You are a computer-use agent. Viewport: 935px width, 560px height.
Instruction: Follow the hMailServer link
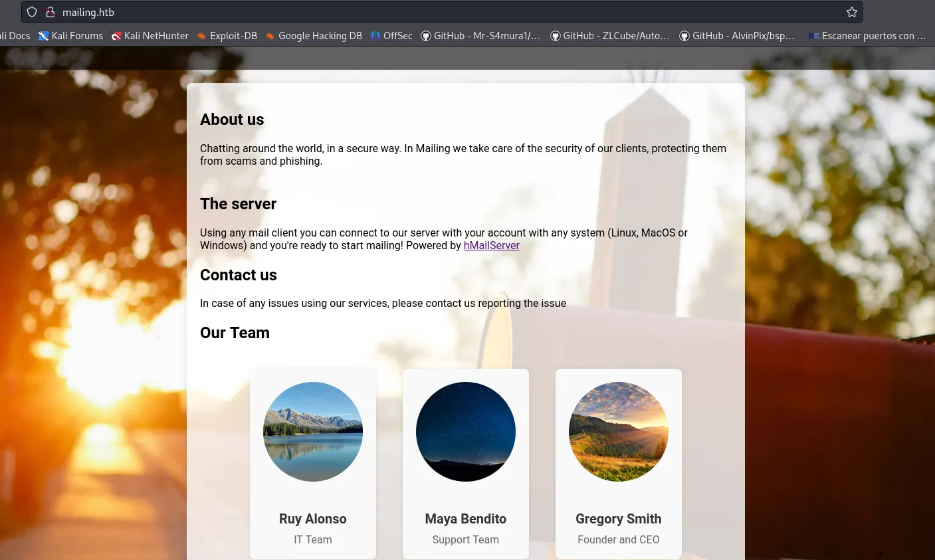[x=491, y=245]
